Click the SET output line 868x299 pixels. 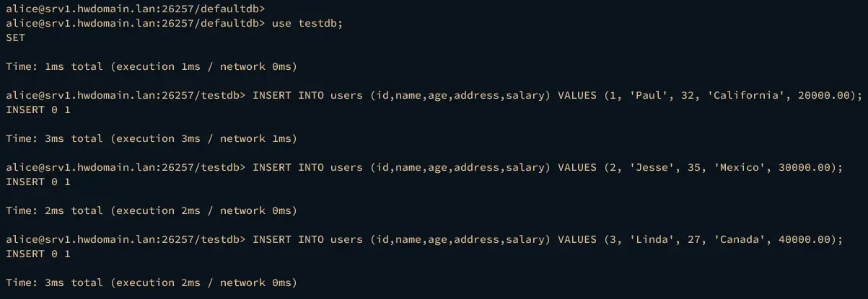tap(15, 38)
